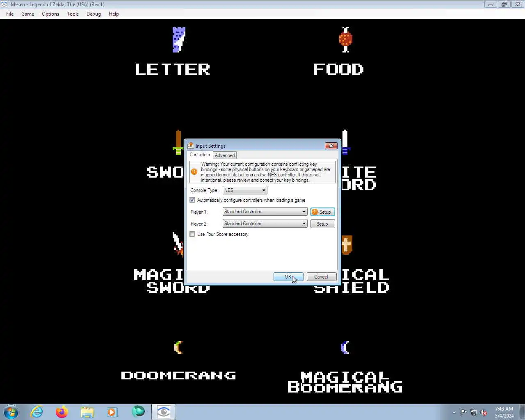The image size is (525, 420).
Task: Open the Help menu
Action: pyautogui.click(x=114, y=14)
